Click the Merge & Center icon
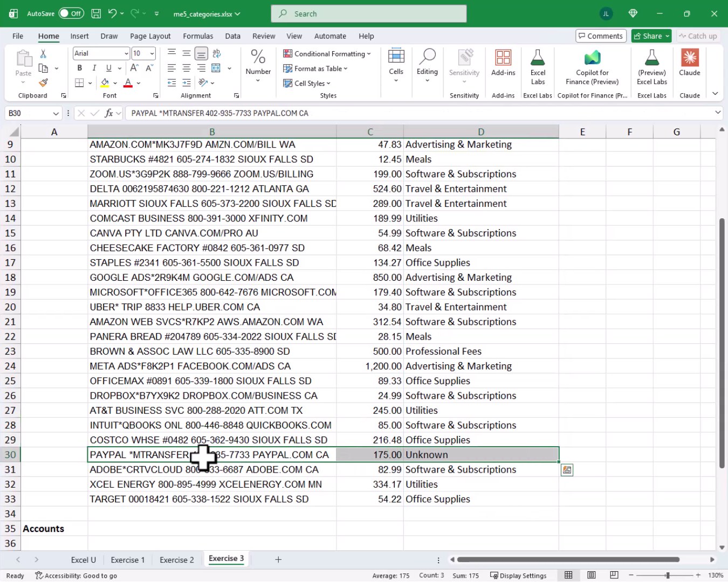 click(216, 68)
